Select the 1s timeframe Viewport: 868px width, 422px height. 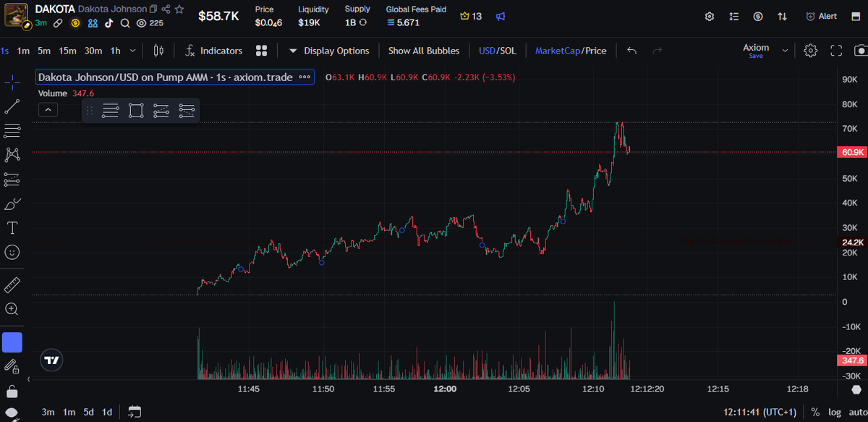(5, 51)
